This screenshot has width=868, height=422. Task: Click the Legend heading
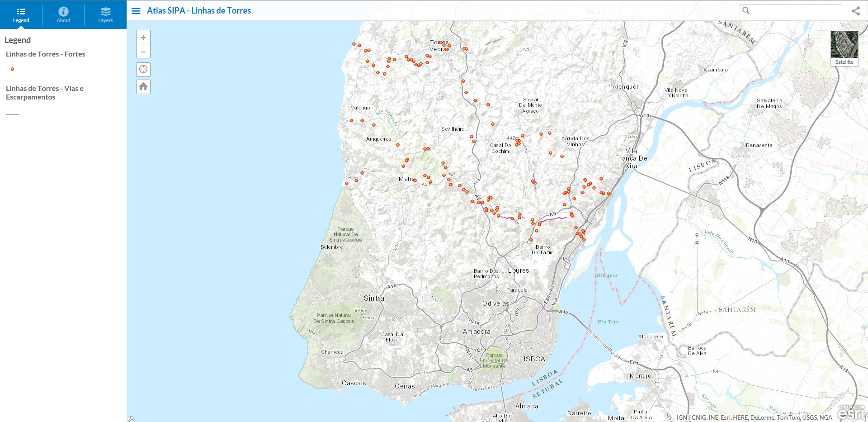tap(18, 40)
